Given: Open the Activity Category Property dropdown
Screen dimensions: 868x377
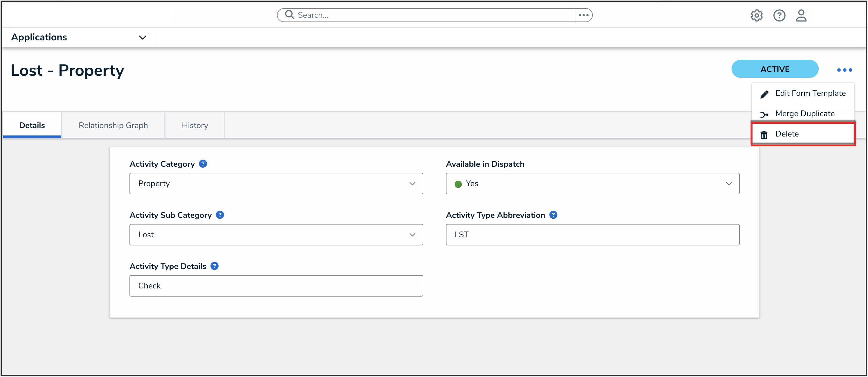Looking at the screenshot, I should pyautogui.click(x=276, y=184).
